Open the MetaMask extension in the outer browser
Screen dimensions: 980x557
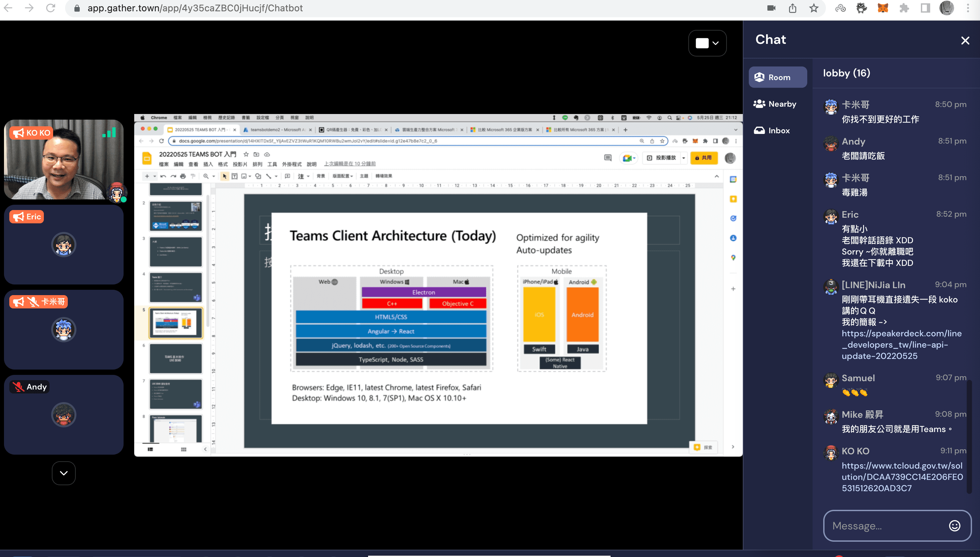[882, 8]
